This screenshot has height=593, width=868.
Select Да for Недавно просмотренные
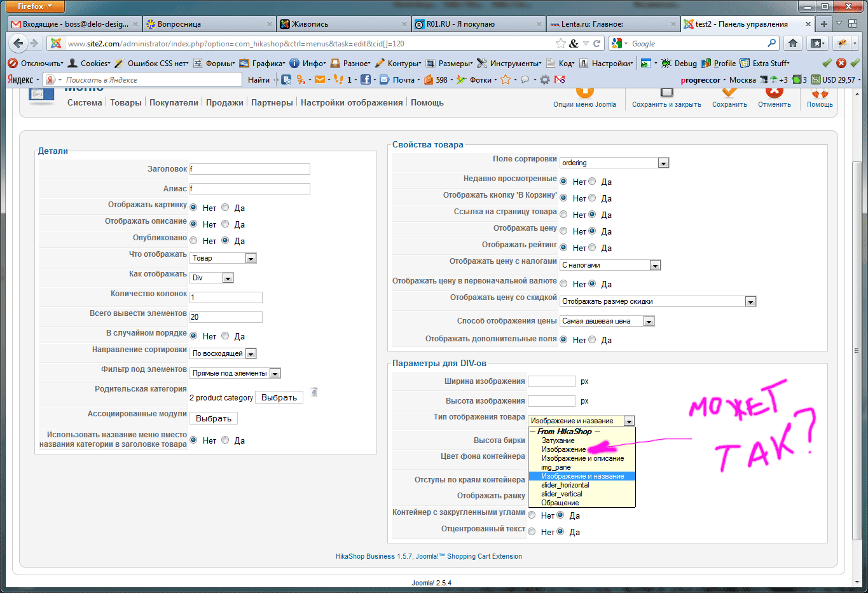coord(592,181)
